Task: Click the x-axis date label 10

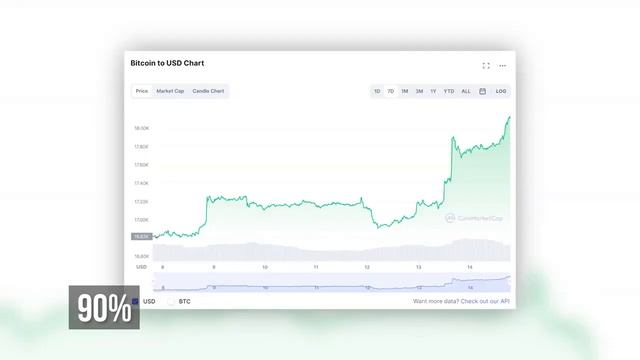Action: click(x=265, y=267)
